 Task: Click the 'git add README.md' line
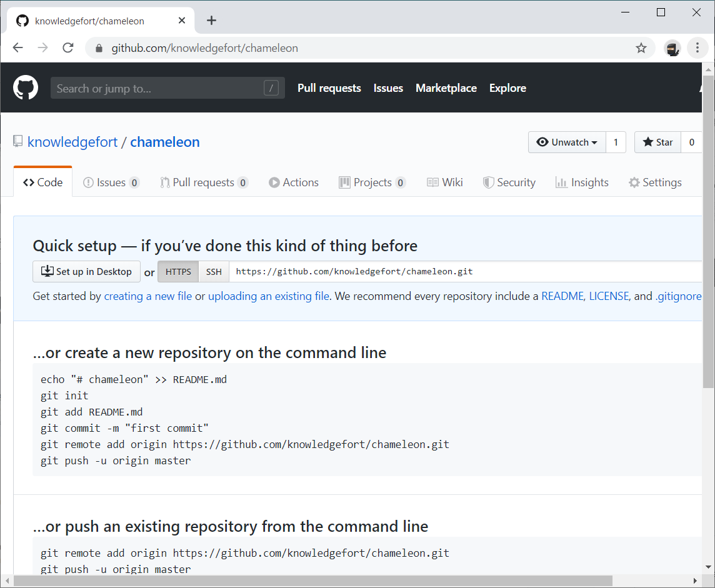(x=91, y=412)
